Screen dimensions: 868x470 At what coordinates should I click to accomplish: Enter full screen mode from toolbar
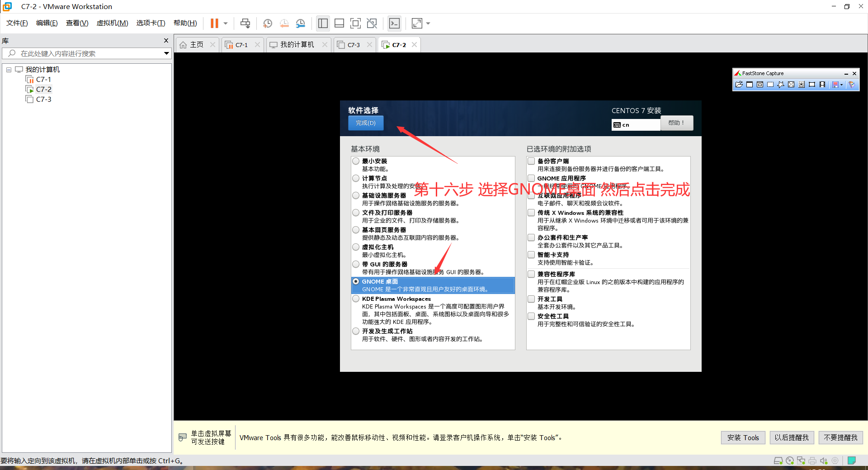356,23
